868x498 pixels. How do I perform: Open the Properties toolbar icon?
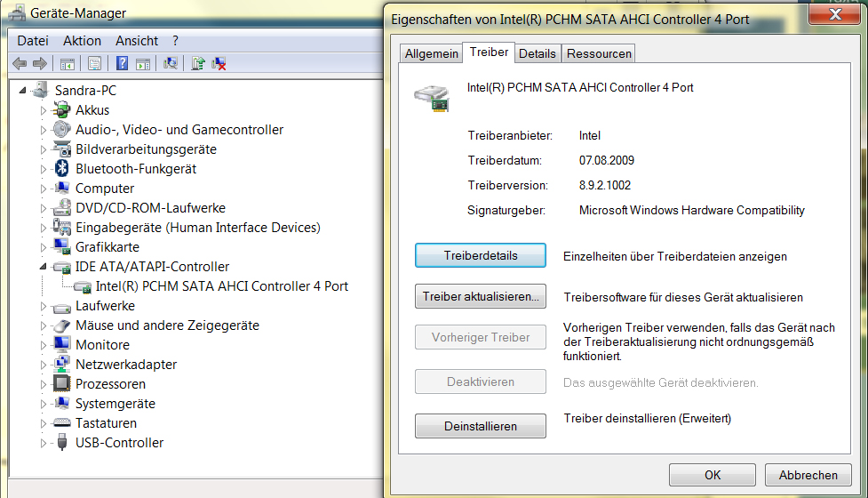tap(95, 64)
